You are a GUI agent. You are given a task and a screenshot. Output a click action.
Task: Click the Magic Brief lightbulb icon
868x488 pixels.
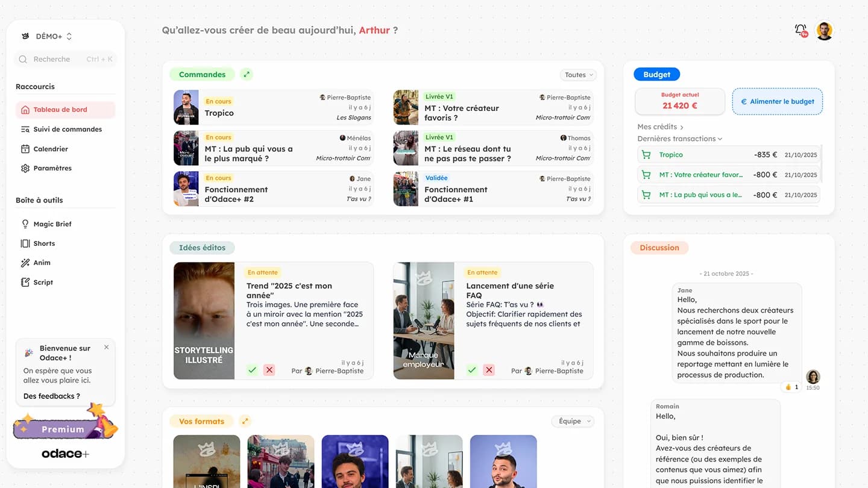25,224
